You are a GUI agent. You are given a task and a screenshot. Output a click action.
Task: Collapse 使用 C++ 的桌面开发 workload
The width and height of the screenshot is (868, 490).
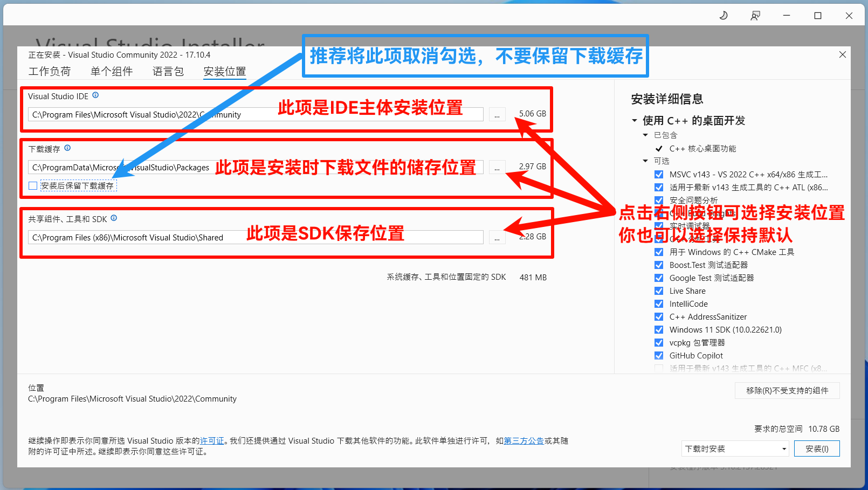(635, 121)
